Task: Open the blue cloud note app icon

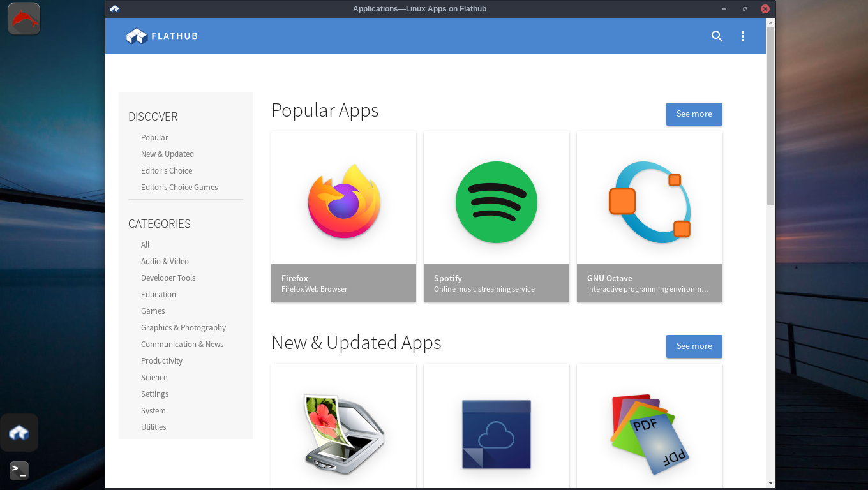Action: point(497,434)
